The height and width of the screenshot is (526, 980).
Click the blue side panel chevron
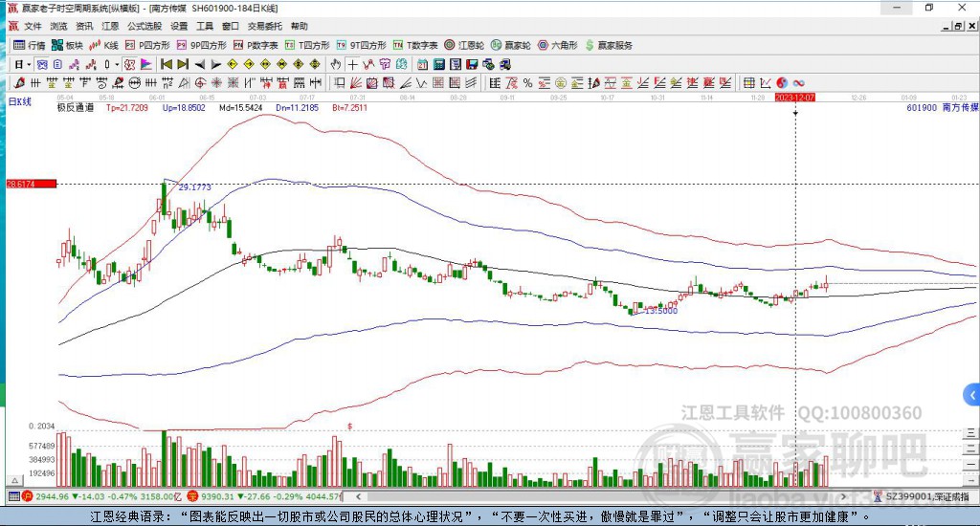point(971,395)
